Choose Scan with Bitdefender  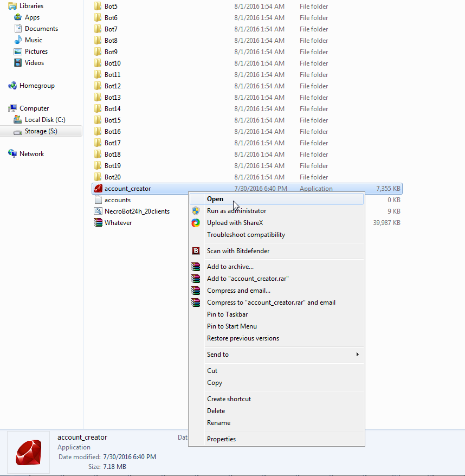[x=276, y=251]
